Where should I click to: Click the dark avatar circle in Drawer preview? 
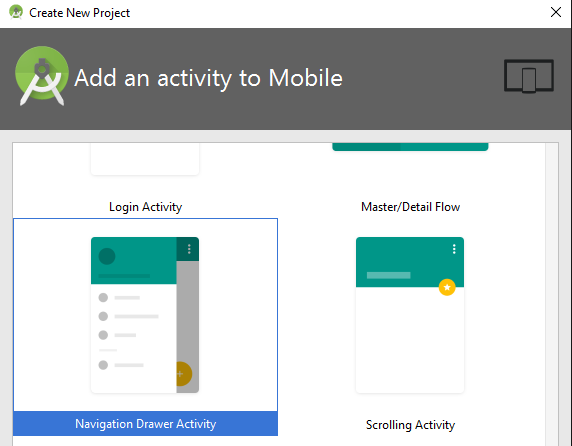[107, 256]
